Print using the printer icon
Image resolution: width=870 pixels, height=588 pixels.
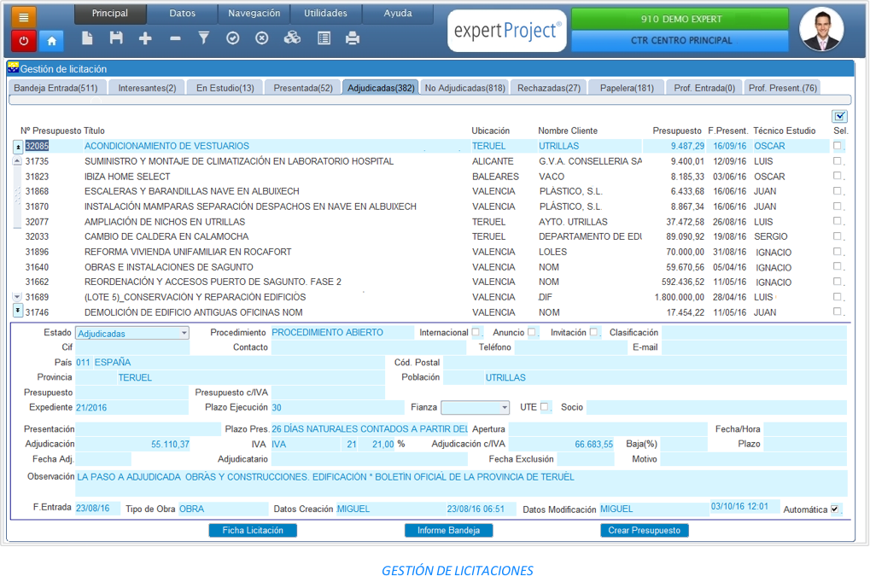tap(353, 38)
